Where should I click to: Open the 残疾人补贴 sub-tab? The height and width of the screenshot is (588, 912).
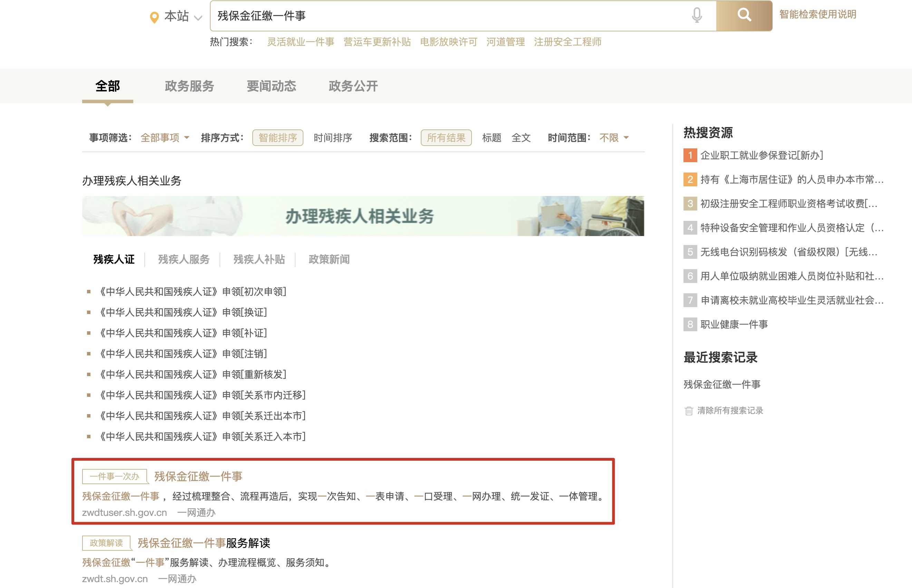pyautogui.click(x=259, y=259)
